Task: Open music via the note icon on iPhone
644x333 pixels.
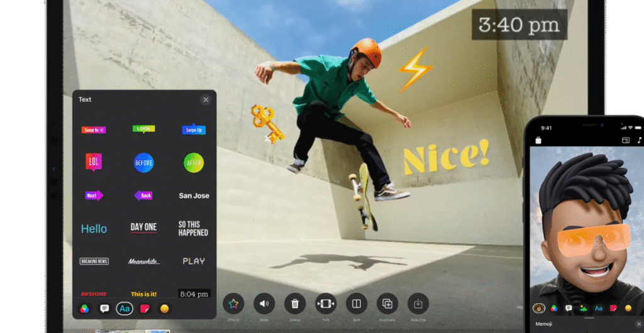Action: 640,140
